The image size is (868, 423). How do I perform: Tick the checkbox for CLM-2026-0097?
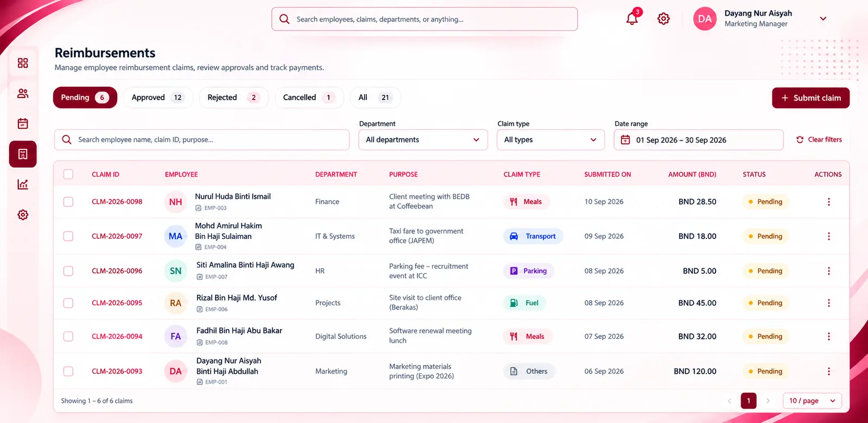click(68, 236)
